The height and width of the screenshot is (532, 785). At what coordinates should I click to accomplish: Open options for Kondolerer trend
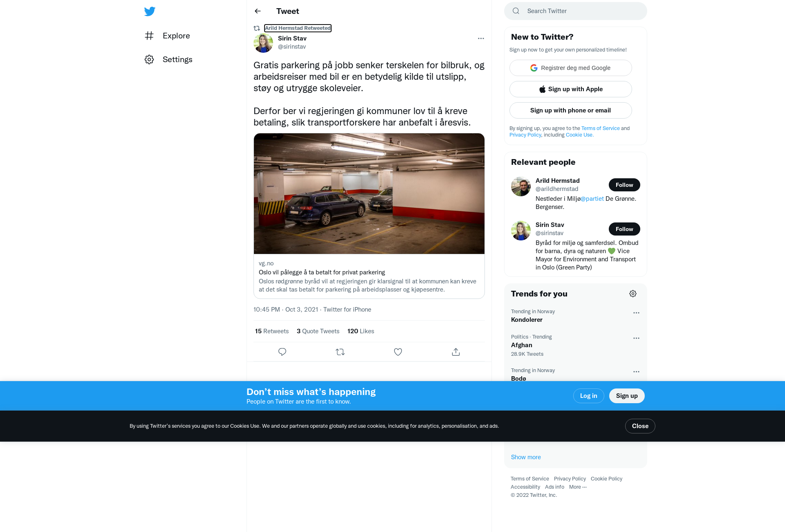point(636,313)
